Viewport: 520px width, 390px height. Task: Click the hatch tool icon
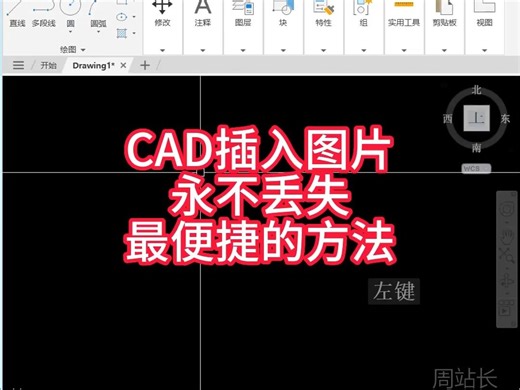click(122, 33)
